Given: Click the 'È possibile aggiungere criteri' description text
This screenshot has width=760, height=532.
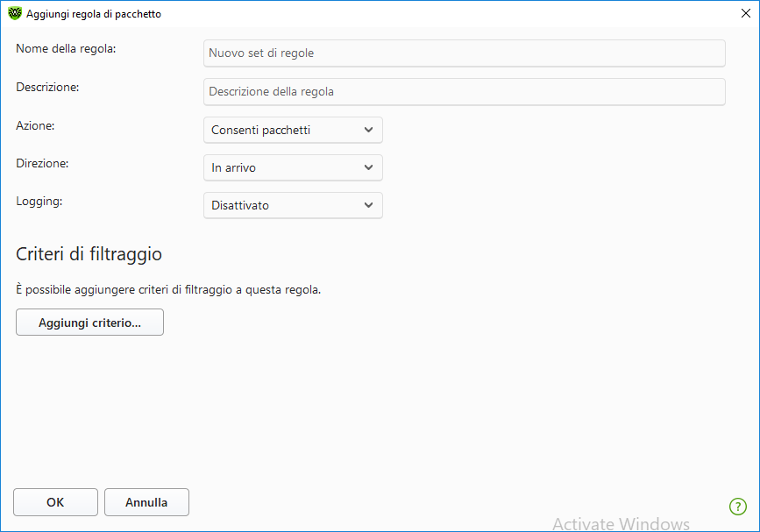Looking at the screenshot, I should 168,289.
